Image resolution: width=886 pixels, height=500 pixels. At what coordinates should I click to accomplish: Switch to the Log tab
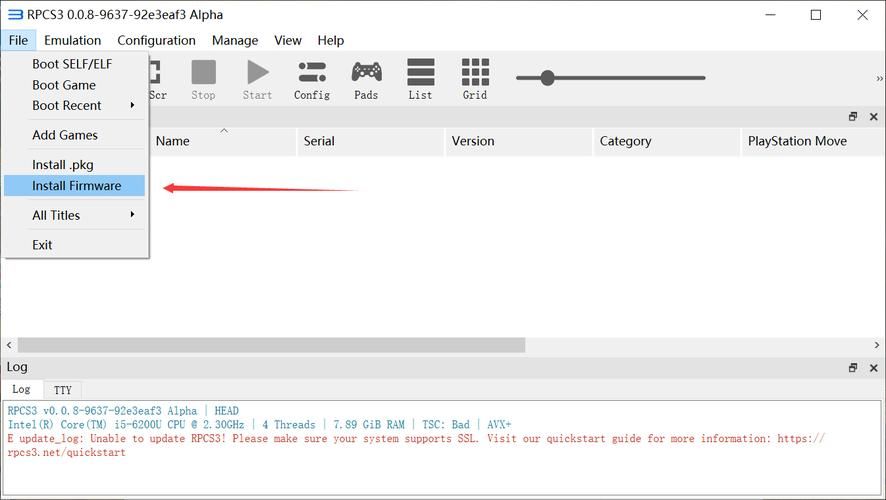click(21, 389)
